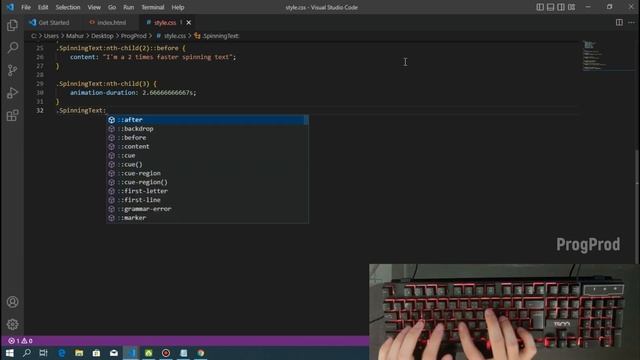Screen dimensions: 640x360
Task: Open the Search view in activity bar
Action: click(12, 48)
